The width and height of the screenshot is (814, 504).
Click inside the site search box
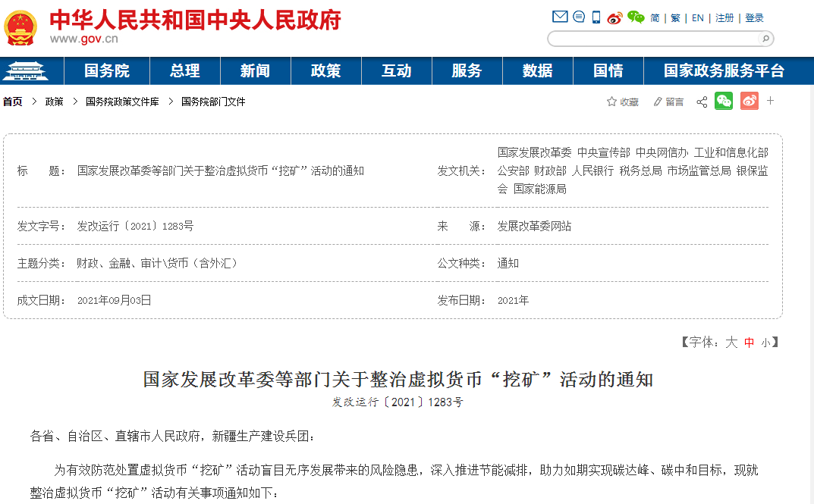pyautogui.click(x=652, y=39)
